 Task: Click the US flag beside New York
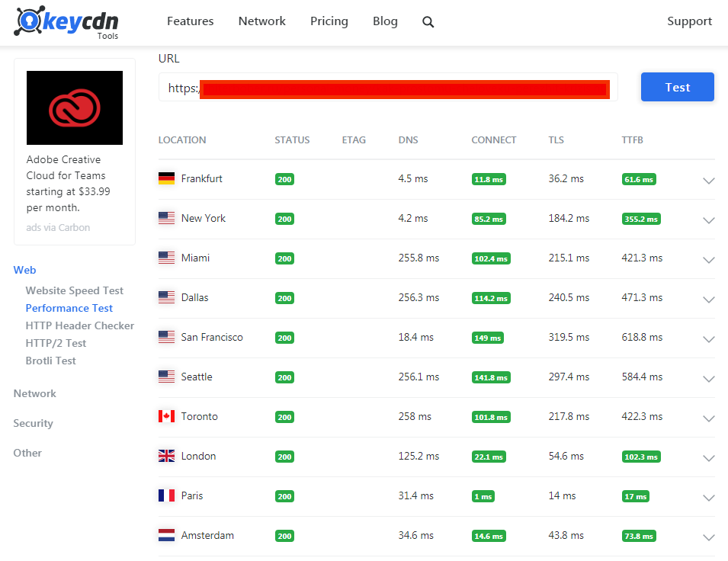[167, 218]
